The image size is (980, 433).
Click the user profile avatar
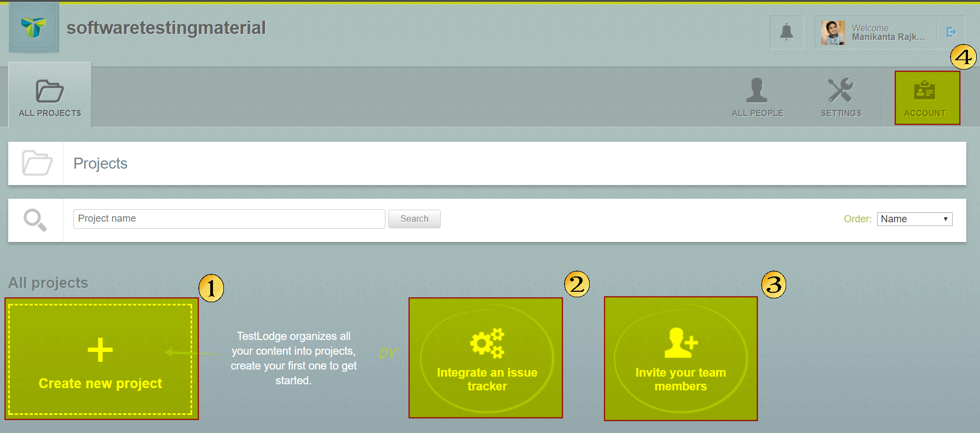click(833, 33)
